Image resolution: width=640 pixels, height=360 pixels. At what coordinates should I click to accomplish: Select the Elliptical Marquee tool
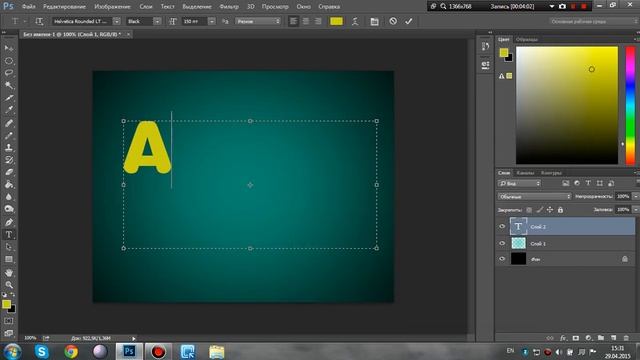9,61
